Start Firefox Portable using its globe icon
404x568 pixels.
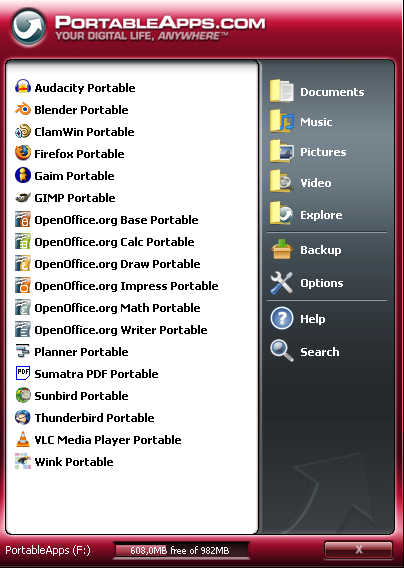(22, 153)
